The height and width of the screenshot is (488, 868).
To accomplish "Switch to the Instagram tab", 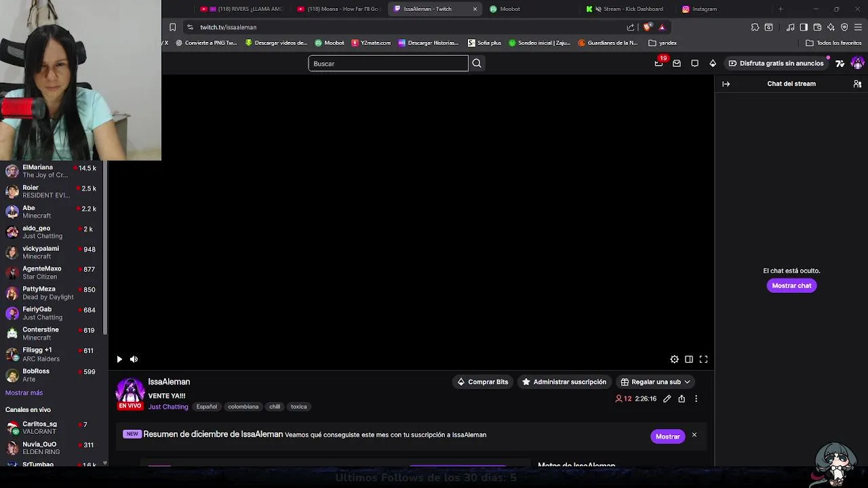I will click(x=704, y=9).
